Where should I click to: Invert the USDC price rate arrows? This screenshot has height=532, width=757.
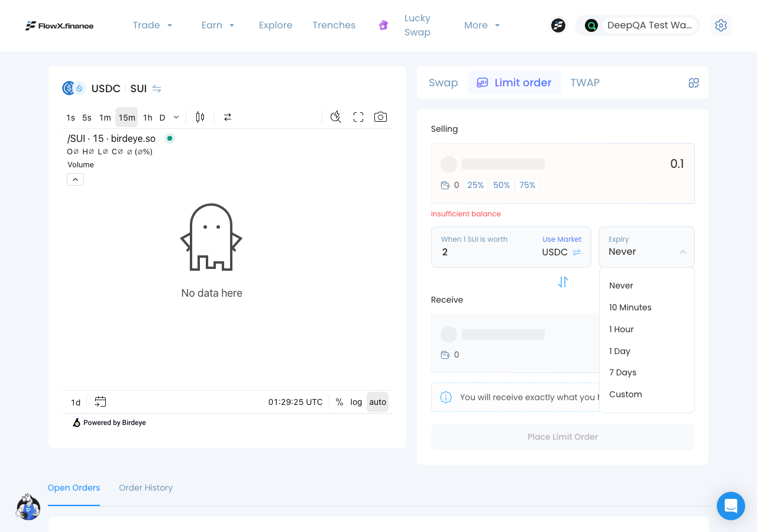577,252
